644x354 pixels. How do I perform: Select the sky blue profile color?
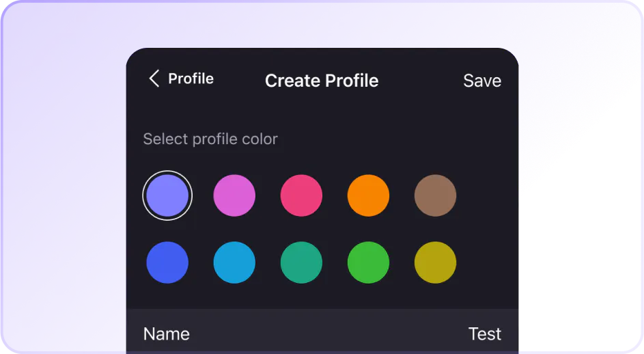[x=234, y=262]
